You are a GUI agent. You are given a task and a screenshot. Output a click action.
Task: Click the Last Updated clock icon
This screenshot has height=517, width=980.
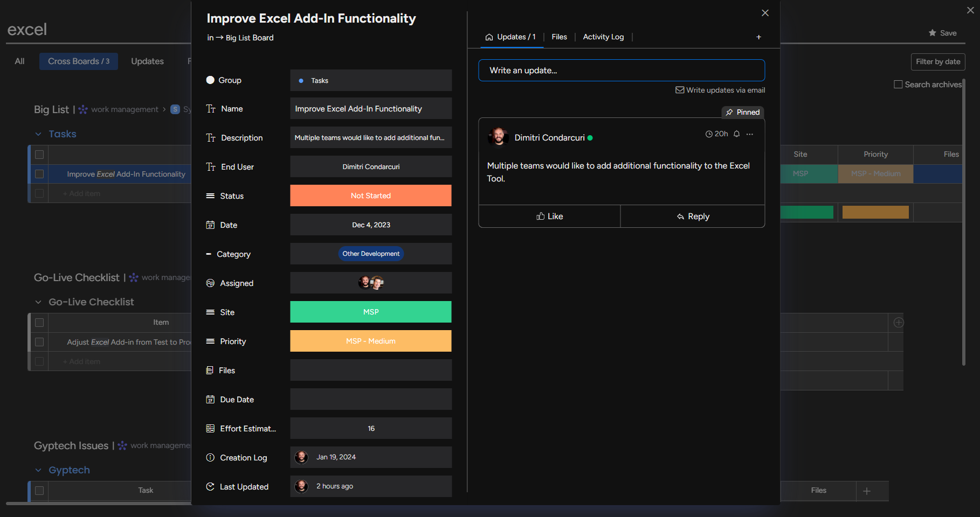[x=210, y=487]
